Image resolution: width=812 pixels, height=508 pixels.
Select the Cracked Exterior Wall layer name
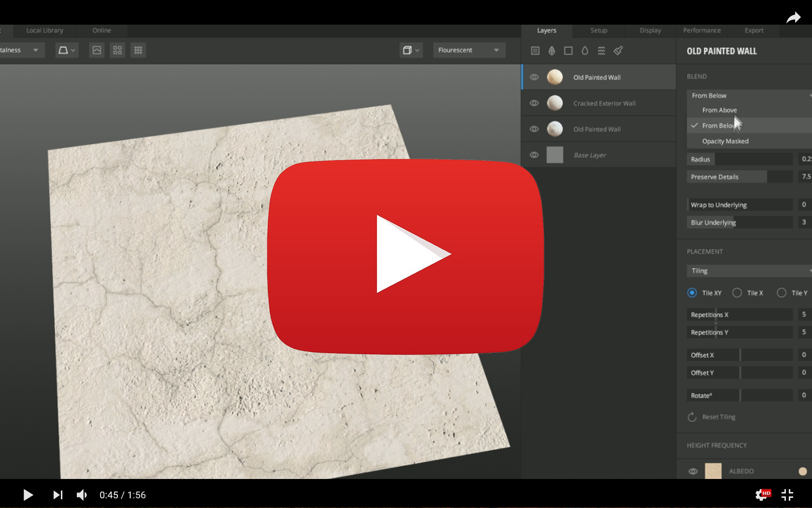click(x=604, y=103)
